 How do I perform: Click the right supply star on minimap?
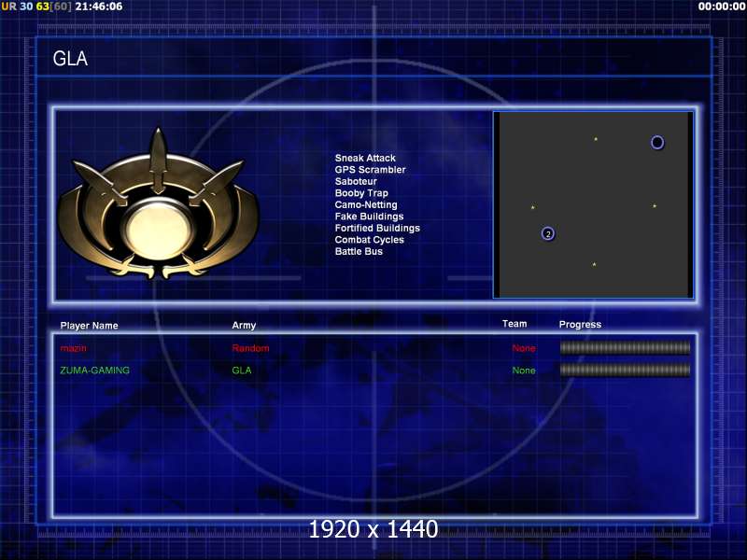coord(655,205)
